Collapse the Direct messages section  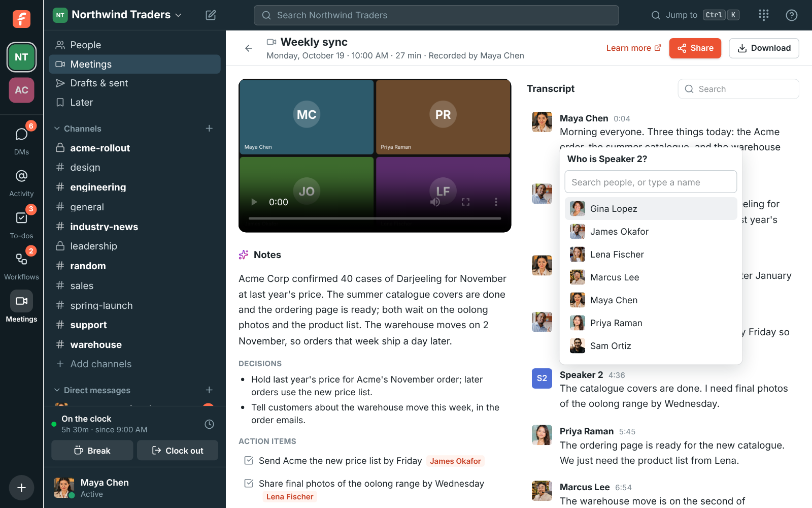click(x=92, y=390)
